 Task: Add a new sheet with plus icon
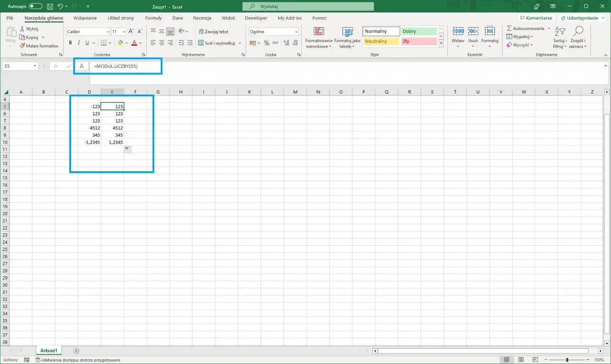76,351
